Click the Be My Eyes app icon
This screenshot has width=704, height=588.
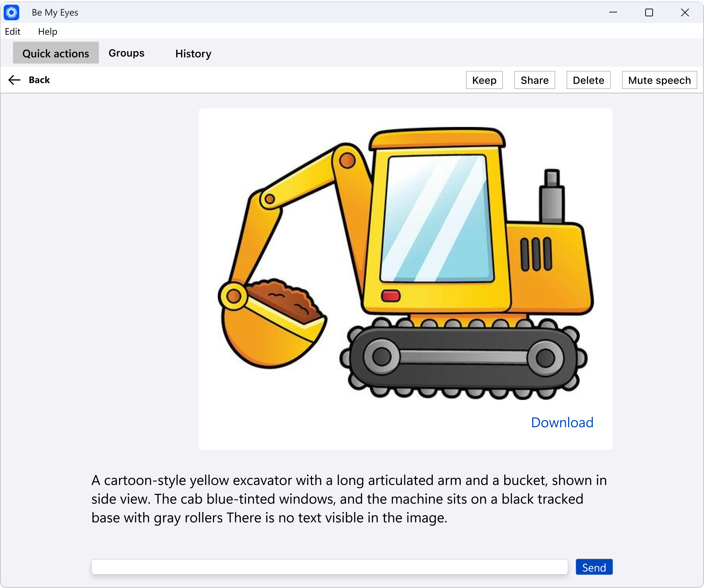click(11, 13)
